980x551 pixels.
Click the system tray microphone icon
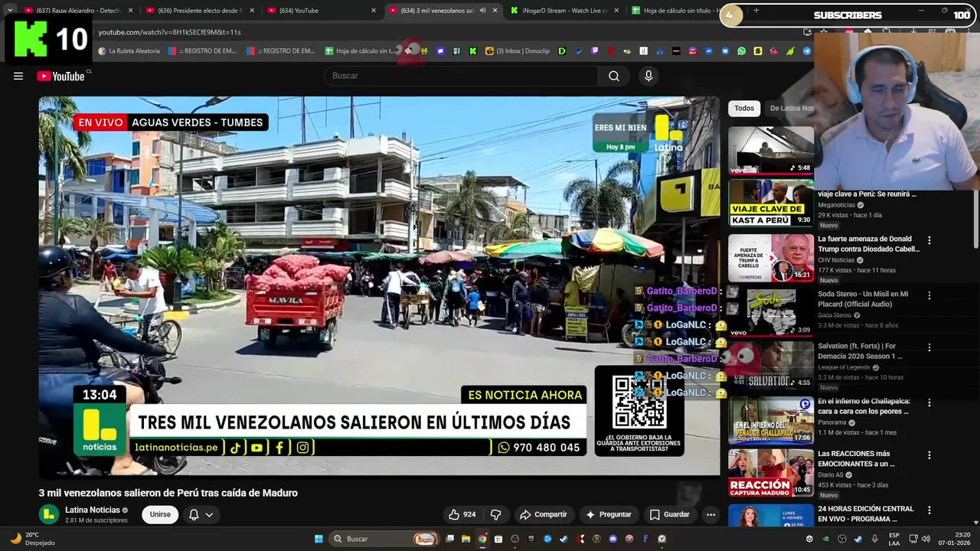pos(874,539)
